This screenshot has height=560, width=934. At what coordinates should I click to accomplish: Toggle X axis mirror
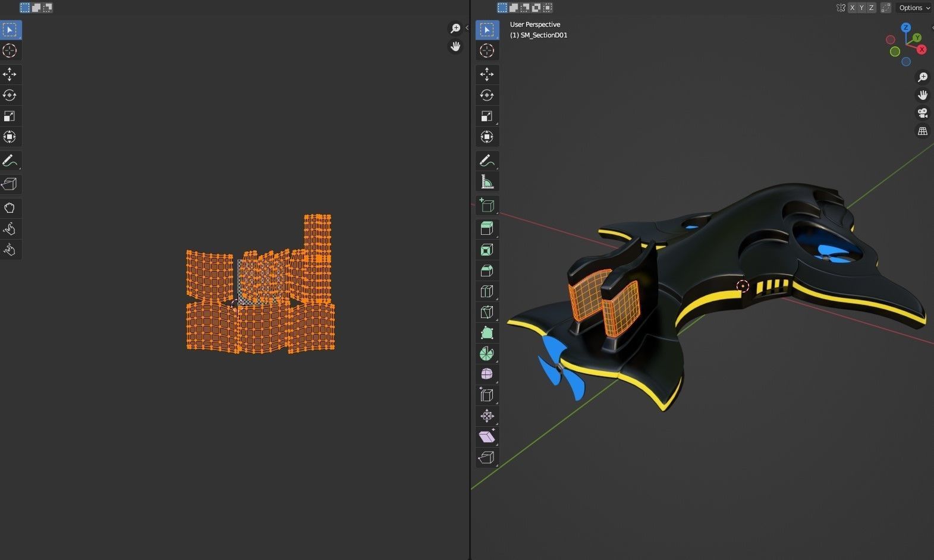click(x=853, y=8)
